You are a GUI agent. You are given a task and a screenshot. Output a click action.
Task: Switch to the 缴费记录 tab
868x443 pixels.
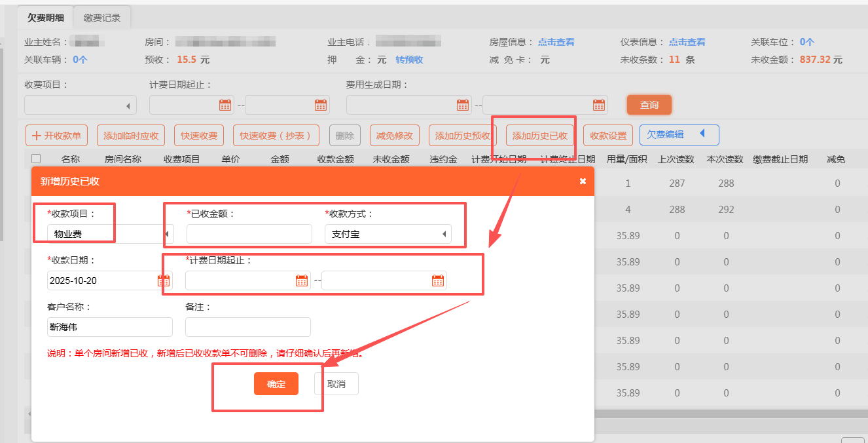point(102,18)
